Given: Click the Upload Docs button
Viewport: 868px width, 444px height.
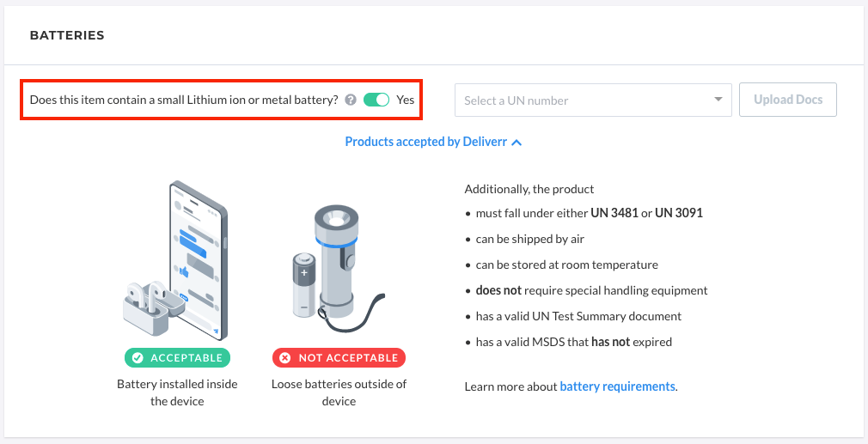Looking at the screenshot, I should 788,100.
